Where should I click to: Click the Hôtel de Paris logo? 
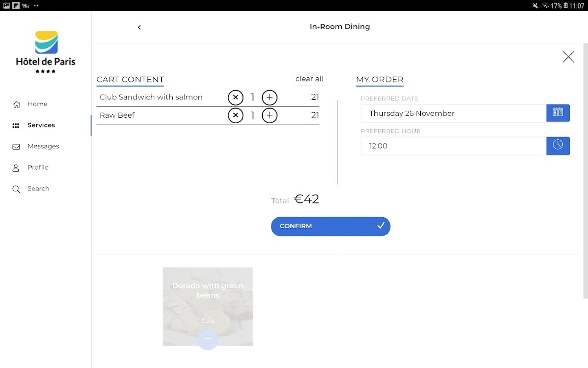[x=46, y=52]
